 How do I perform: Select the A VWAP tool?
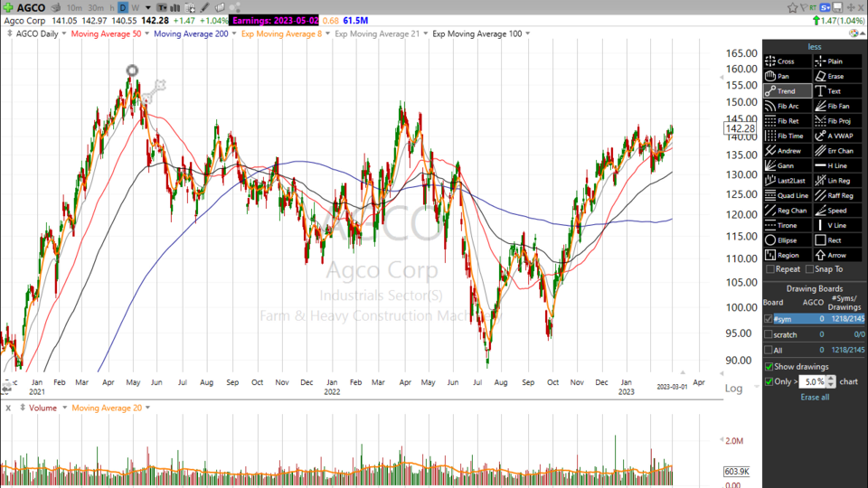(x=837, y=136)
